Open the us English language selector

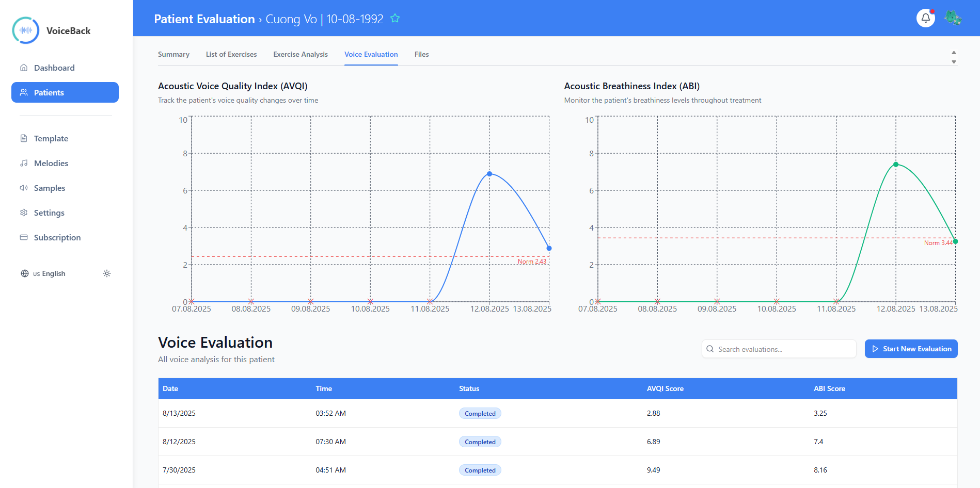(44, 273)
